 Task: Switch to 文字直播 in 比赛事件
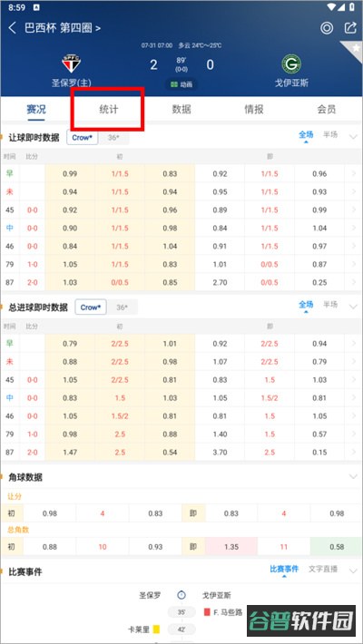(323, 569)
